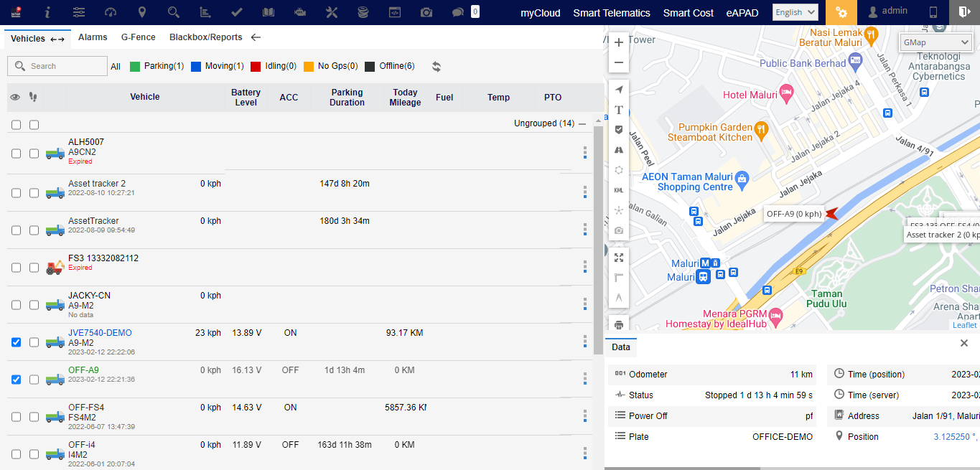
Task: Open the GMap map type dropdown
Action: (x=935, y=42)
